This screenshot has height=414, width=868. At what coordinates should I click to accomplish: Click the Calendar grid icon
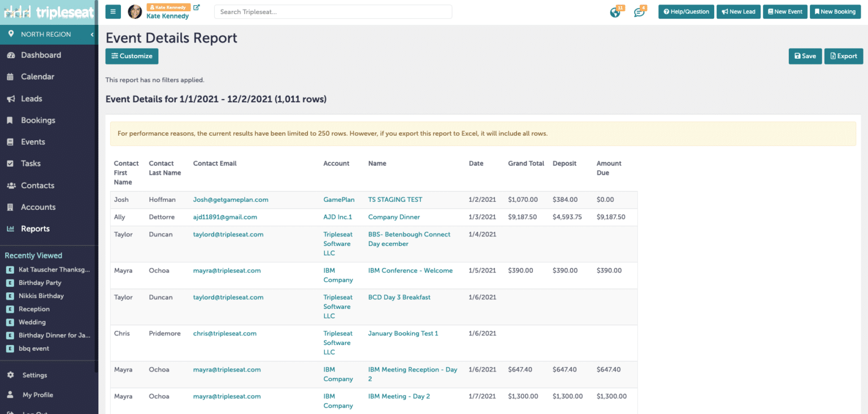(10, 77)
